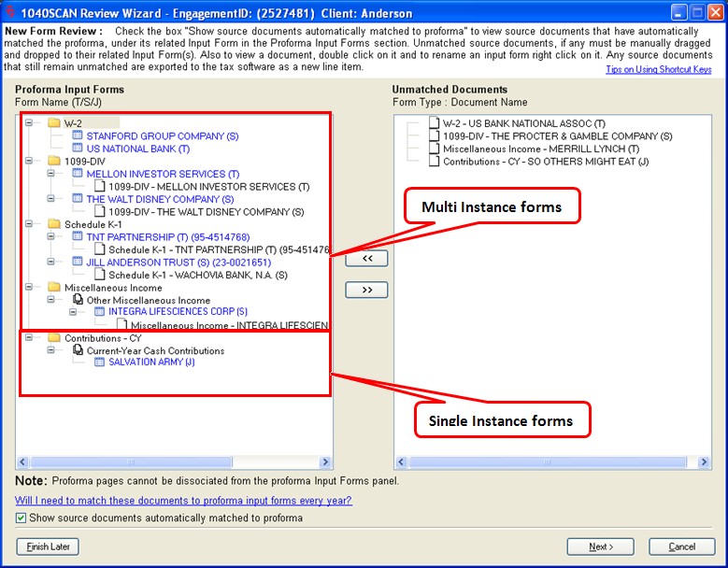Click the Schedule K-1 folder icon
Viewport: 728px width, 568px height.
click(x=54, y=224)
